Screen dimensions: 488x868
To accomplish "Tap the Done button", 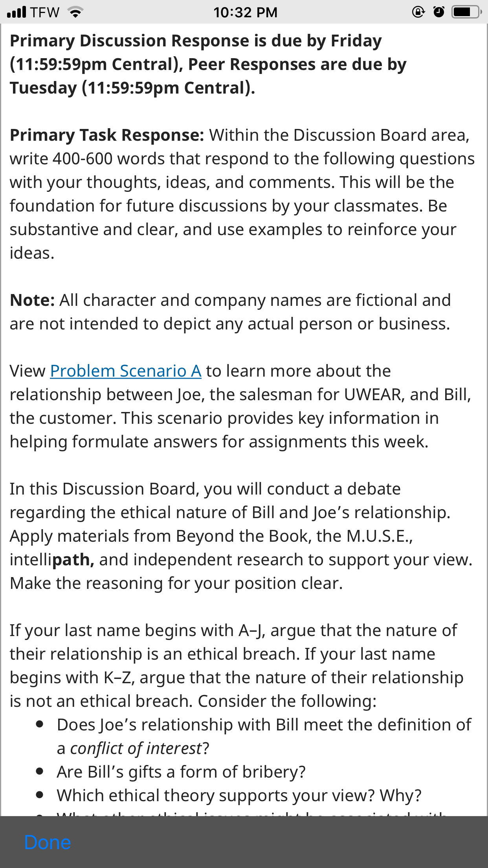I will click(x=48, y=842).
